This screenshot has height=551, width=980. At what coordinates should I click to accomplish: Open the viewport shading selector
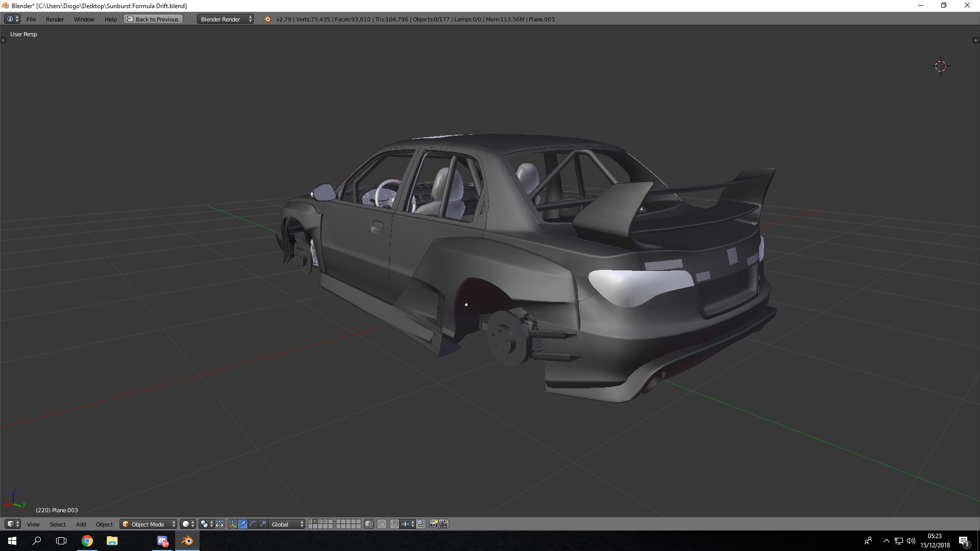point(188,524)
